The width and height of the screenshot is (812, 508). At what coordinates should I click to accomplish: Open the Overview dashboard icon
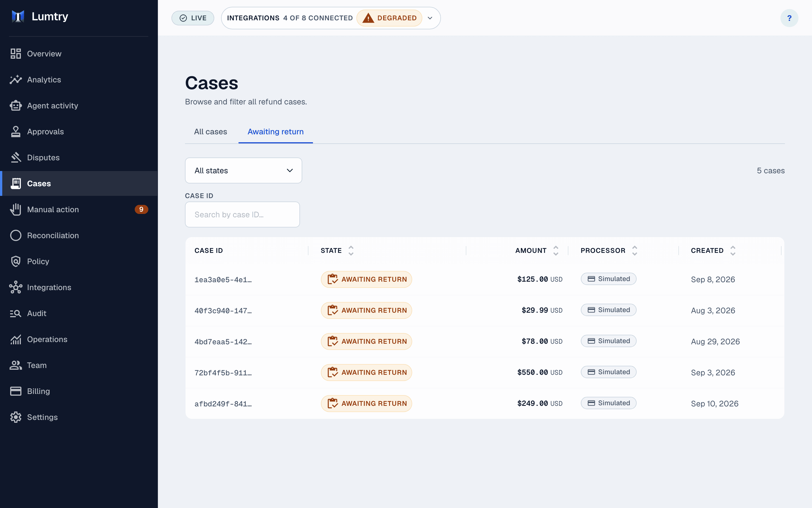(16, 54)
